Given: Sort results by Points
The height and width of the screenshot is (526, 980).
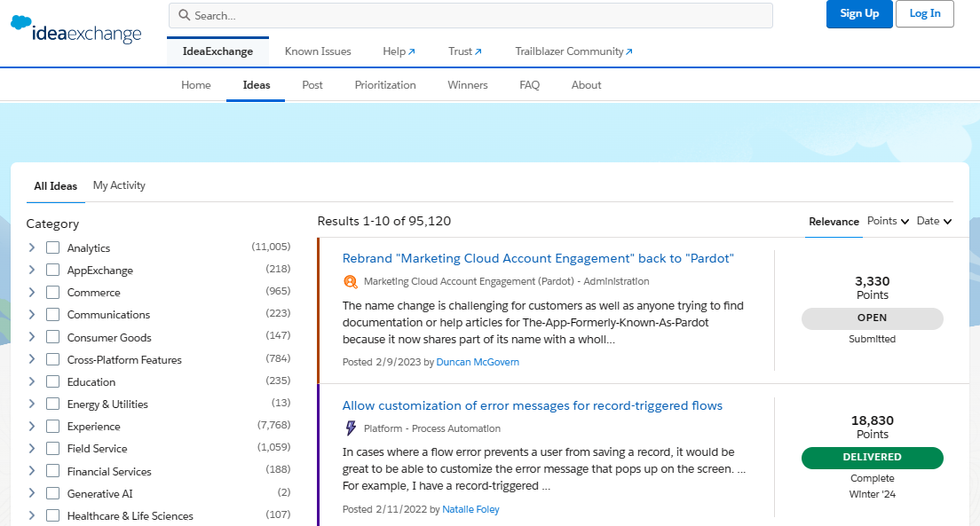Looking at the screenshot, I should [x=888, y=221].
